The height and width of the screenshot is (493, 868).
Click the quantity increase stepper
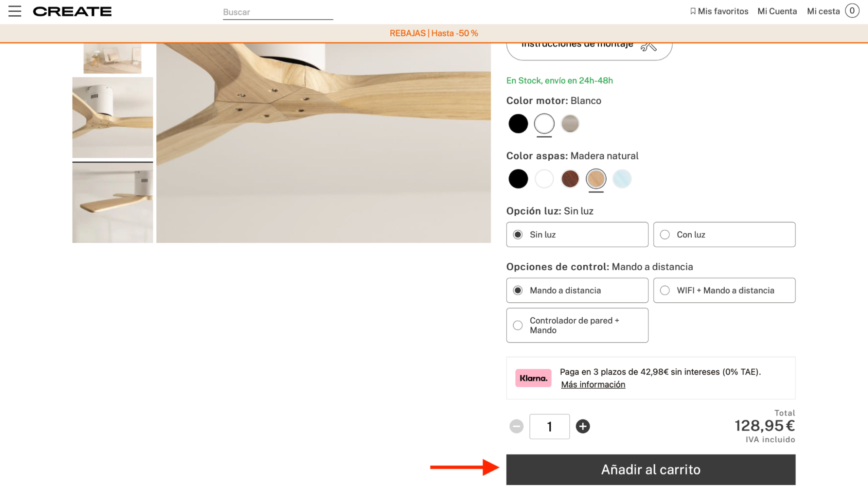click(582, 426)
